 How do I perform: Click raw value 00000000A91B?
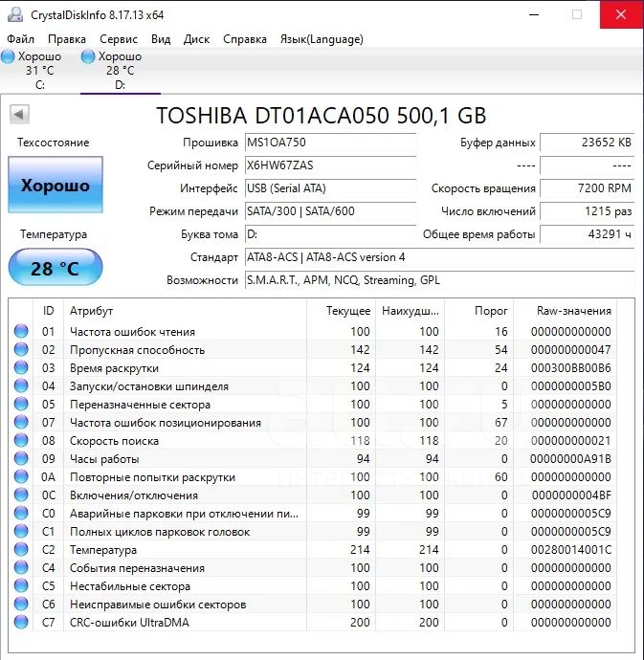tap(570, 459)
